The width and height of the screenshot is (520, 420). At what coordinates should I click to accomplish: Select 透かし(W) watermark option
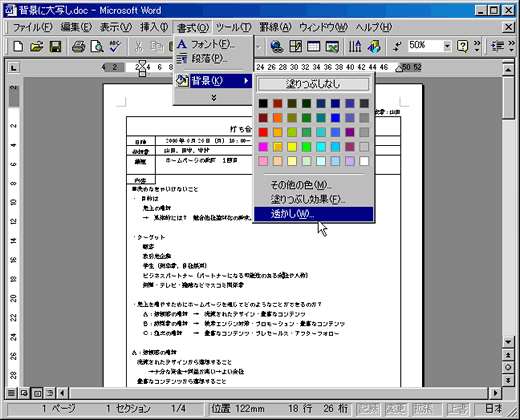[313, 214]
